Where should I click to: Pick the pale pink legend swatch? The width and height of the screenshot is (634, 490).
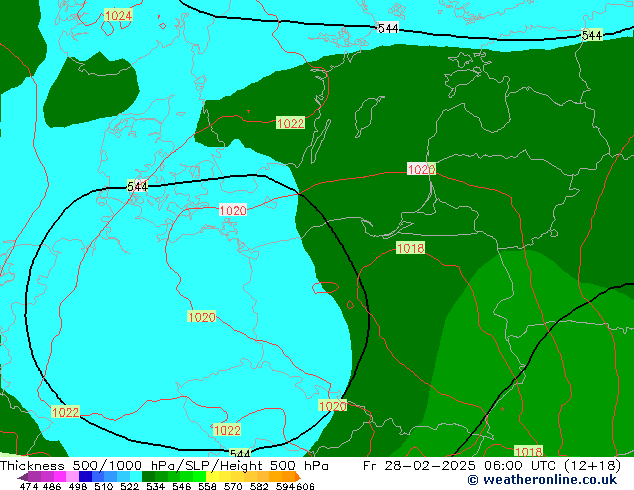coord(72,477)
